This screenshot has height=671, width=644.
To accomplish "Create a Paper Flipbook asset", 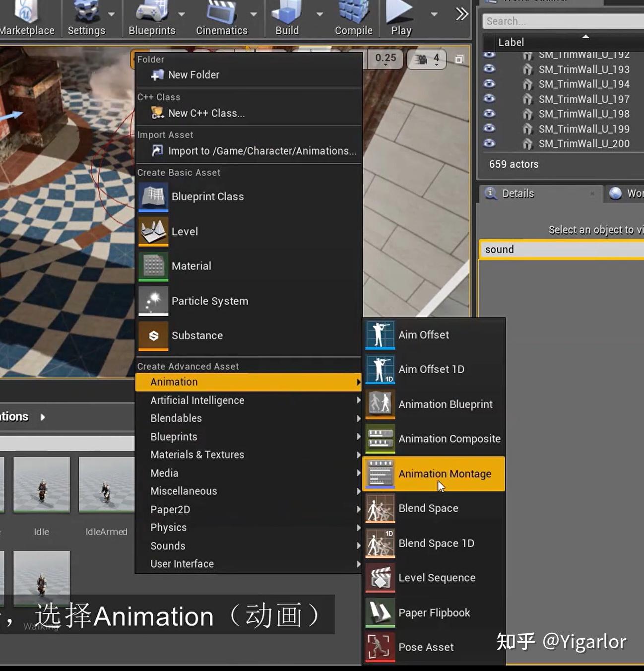I will (434, 612).
